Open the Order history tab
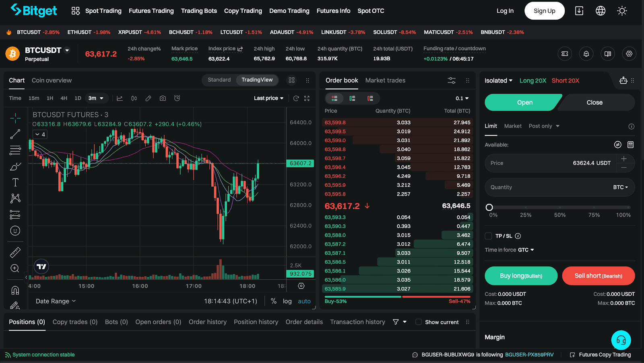644x363 pixels. tap(207, 322)
